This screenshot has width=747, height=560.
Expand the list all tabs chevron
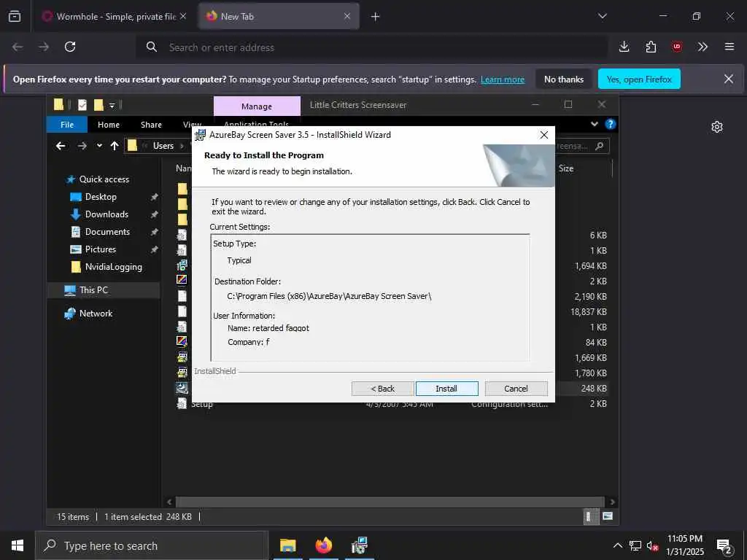[x=602, y=17]
